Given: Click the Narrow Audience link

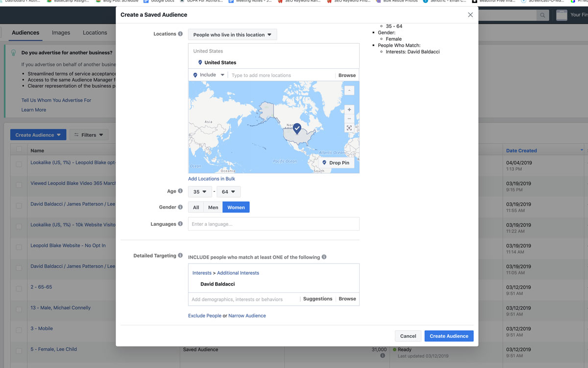Looking at the screenshot, I should [247, 315].
